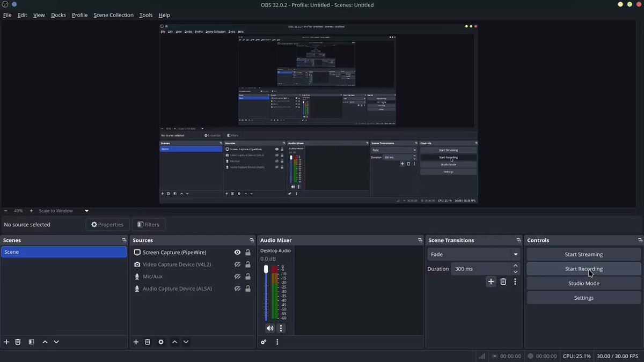Viewport: 644px width, 362px height.
Task: Open the File menu
Action: 7,15
